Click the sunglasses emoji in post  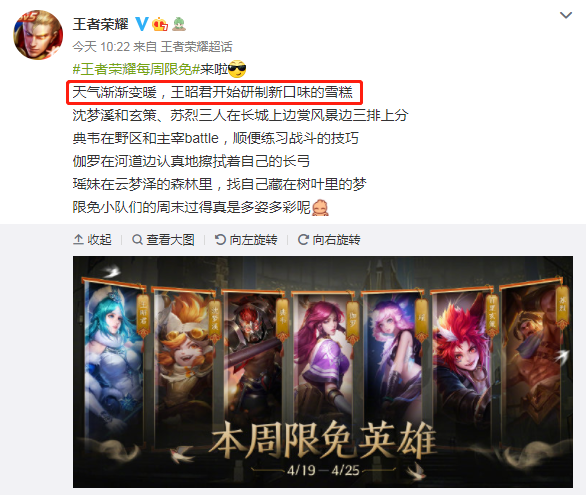point(237,69)
